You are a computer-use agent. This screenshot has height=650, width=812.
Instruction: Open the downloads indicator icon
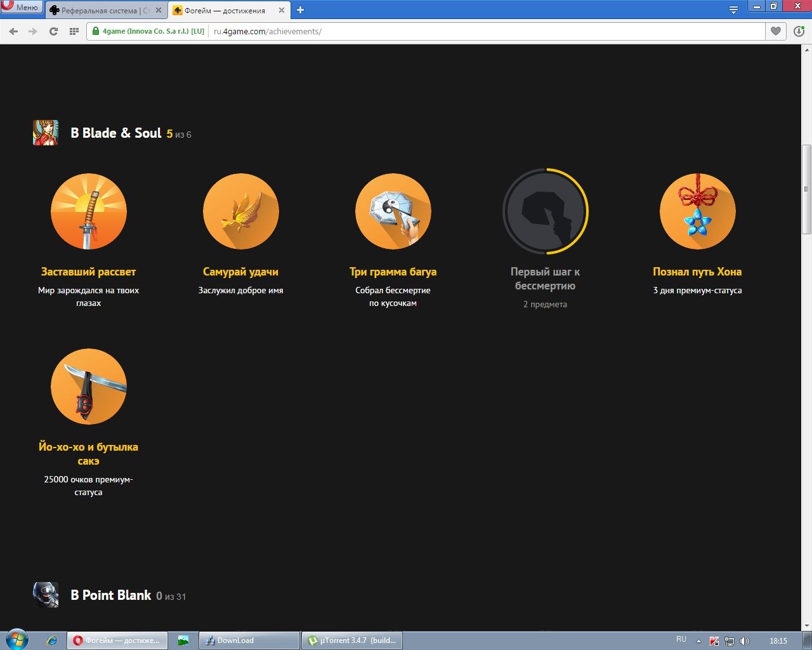[x=799, y=31]
